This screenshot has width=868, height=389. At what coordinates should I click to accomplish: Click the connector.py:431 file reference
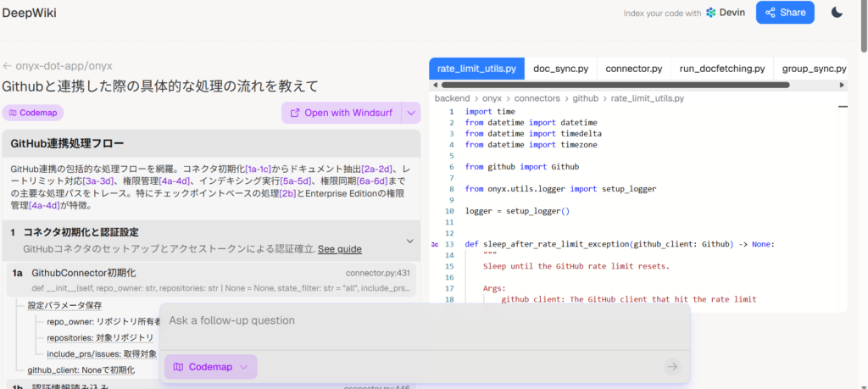[x=378, y=273]
